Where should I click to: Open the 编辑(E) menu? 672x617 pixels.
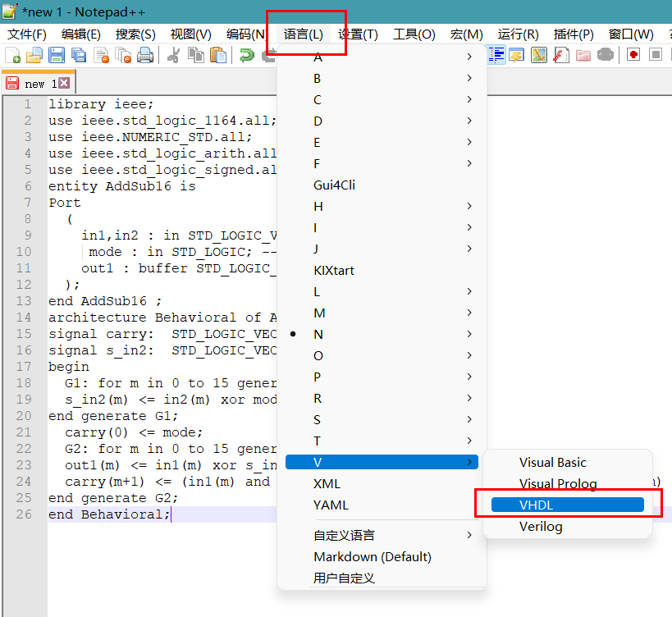[80, 34]
